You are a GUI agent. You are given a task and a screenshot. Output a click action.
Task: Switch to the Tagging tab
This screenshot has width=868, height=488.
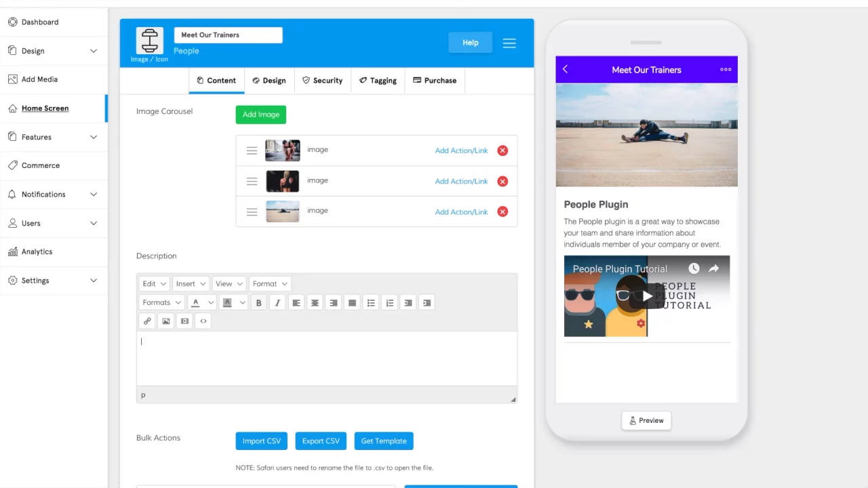[378, 80]
